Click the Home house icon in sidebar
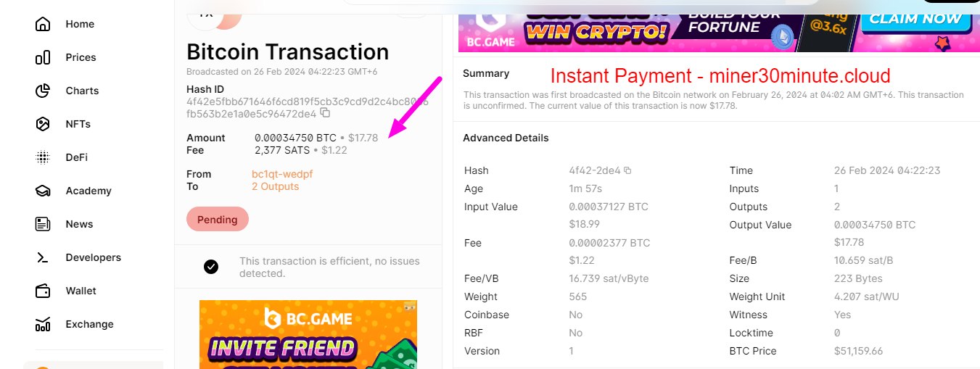 click(43, 24)
